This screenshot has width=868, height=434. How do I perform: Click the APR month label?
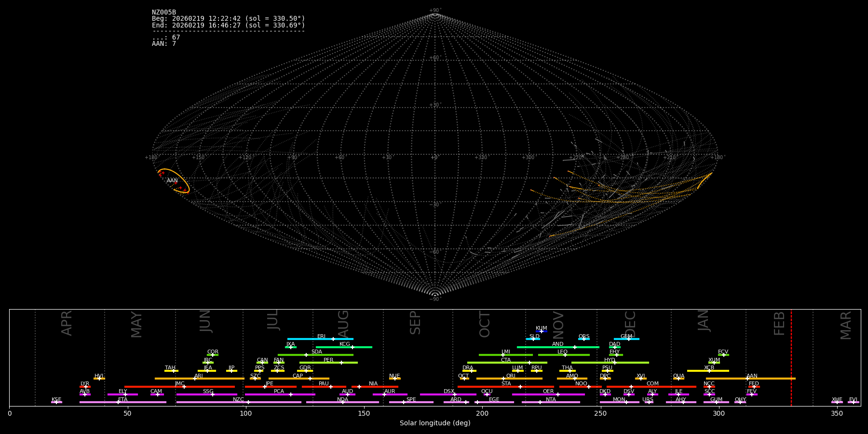67,323
